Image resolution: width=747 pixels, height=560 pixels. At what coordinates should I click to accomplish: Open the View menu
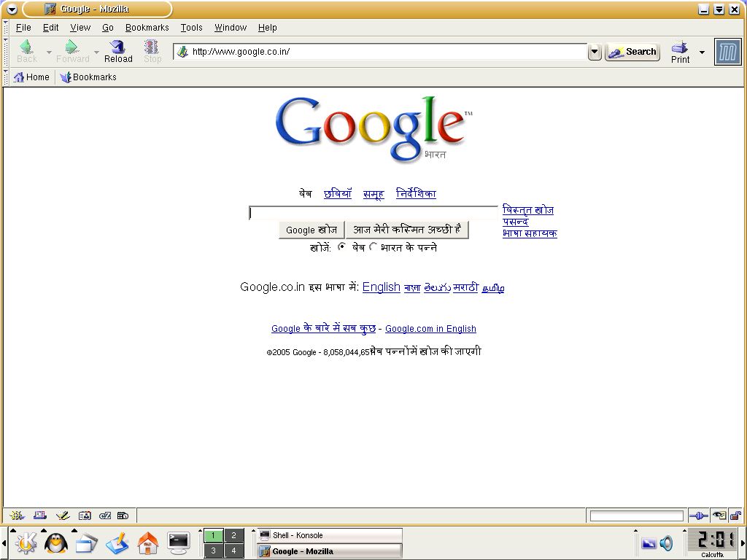pyautogui.click(x=80, y=28)
